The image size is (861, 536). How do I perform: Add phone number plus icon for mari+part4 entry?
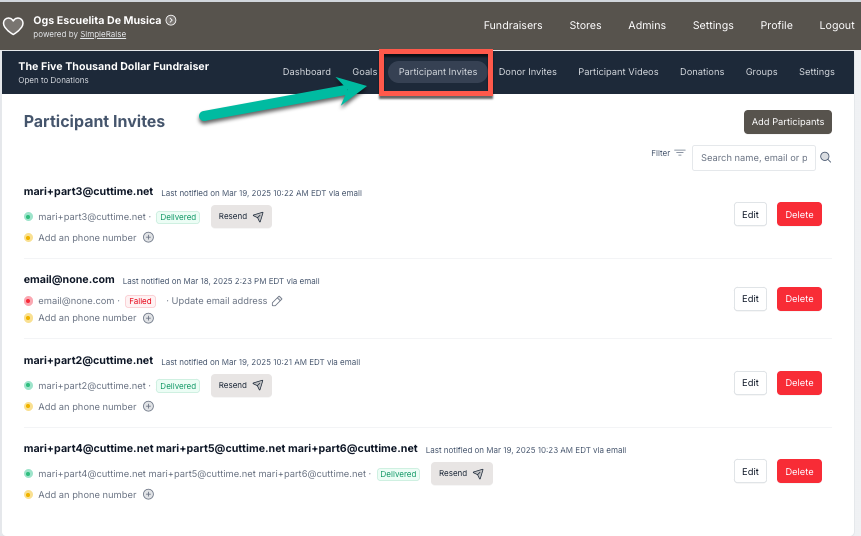(x=148, y=494)
